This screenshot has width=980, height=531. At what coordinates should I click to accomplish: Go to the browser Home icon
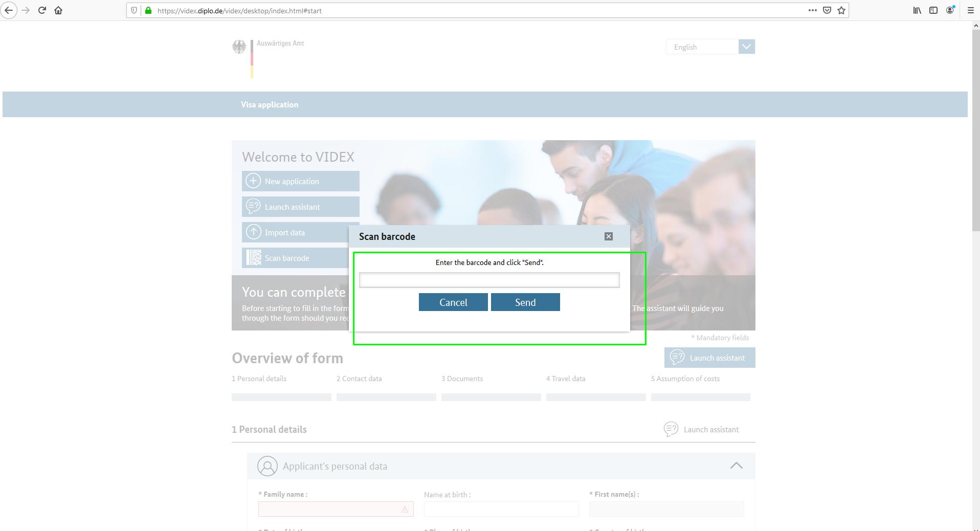(58, 10)
